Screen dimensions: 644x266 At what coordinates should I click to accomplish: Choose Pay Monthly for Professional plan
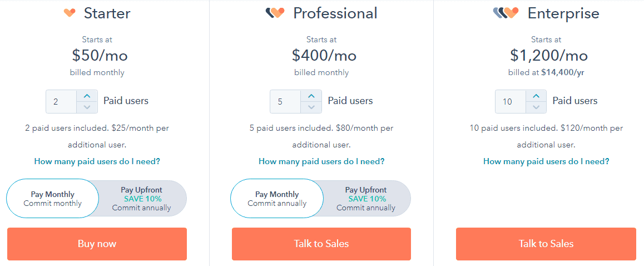(x=277, y=198)
